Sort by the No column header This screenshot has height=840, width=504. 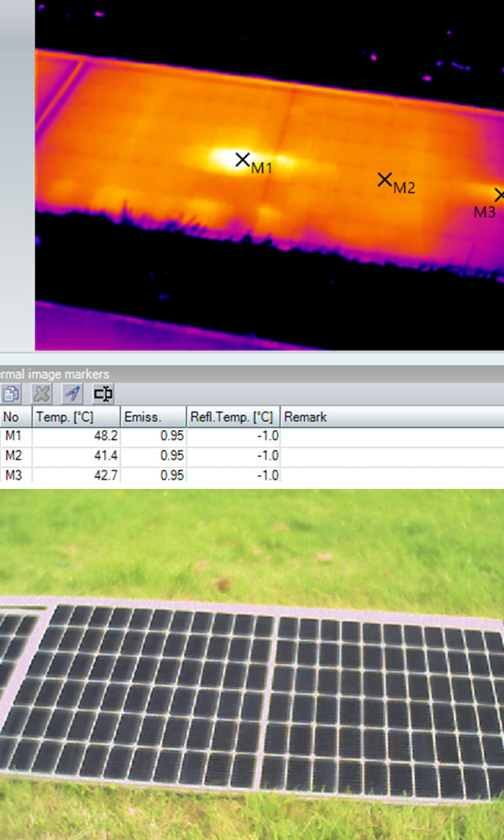tap(16, 417)
